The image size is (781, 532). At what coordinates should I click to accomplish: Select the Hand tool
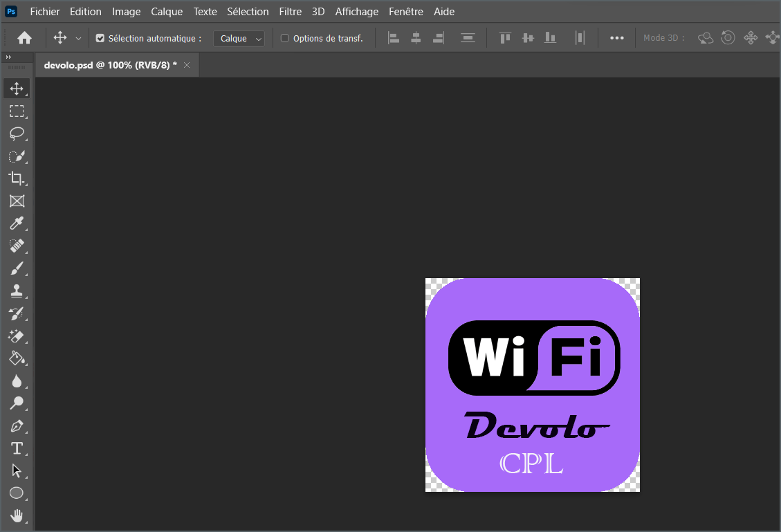click(17, 515)
